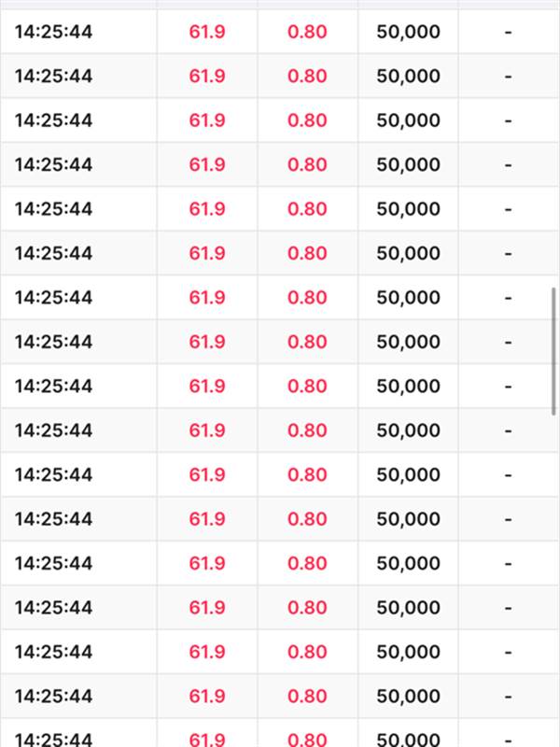Click the dash cell in the fourth row
Screen dimensions: 560x747
pos(508,165)
